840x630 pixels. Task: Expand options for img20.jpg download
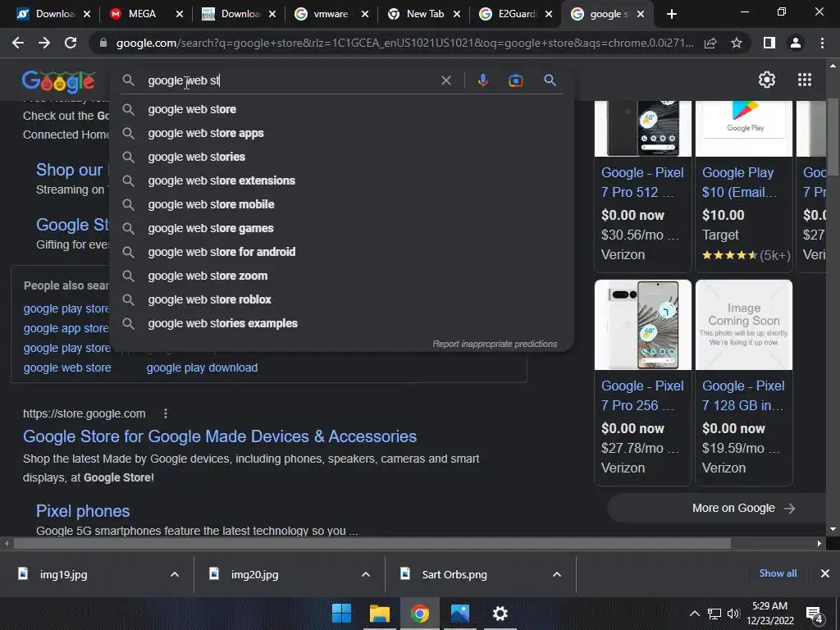point(365,574)
